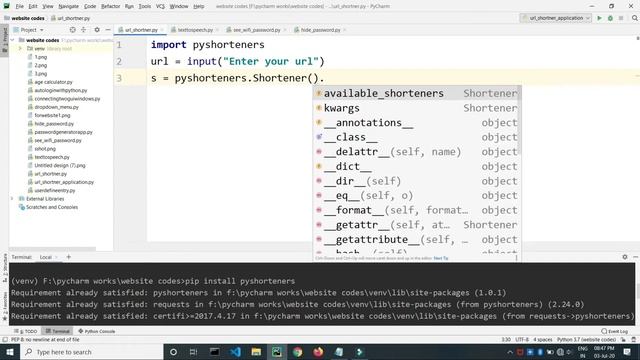The width and height of the screenshot is (640, 360).
Task: Click collapse-all icon in Project panel
Action: 83,30
